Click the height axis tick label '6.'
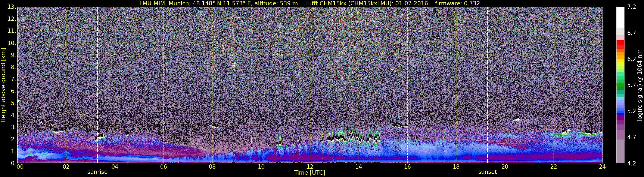The height and width of the screenshot is (177, 644). tap(13, 91)
